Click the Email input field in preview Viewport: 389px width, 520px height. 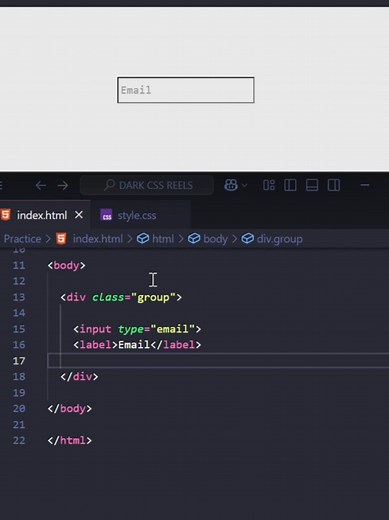tap(186, 90)
